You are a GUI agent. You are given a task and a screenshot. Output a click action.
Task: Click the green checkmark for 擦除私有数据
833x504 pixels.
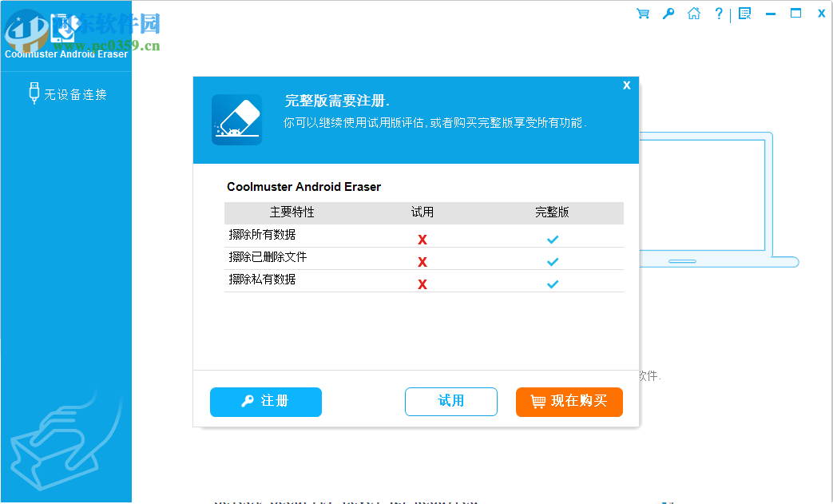pos(552,283)
